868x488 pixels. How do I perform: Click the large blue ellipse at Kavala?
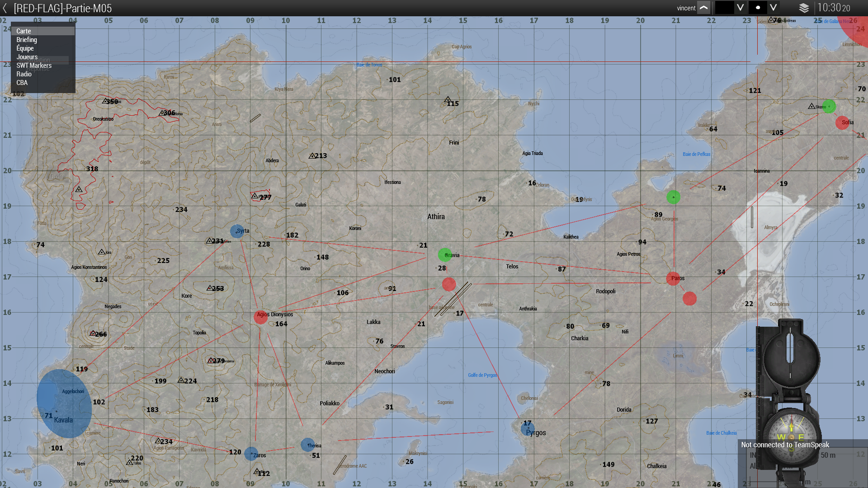pyautogui.click(x=64, y=404)
